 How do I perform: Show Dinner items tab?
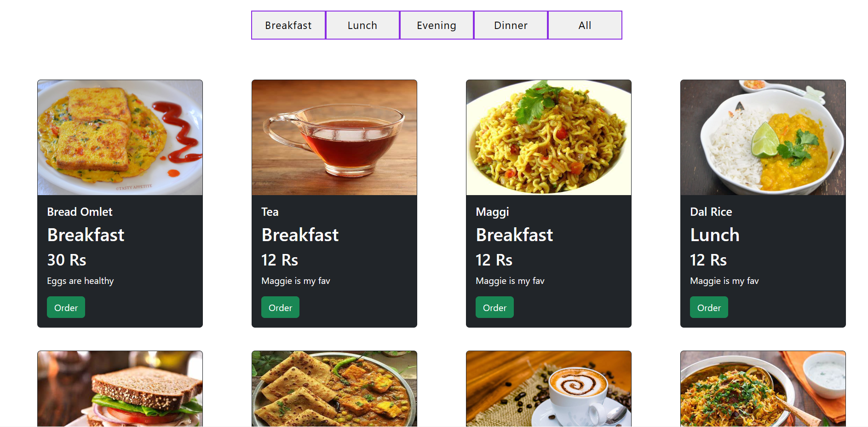click(x=511, y=25)
